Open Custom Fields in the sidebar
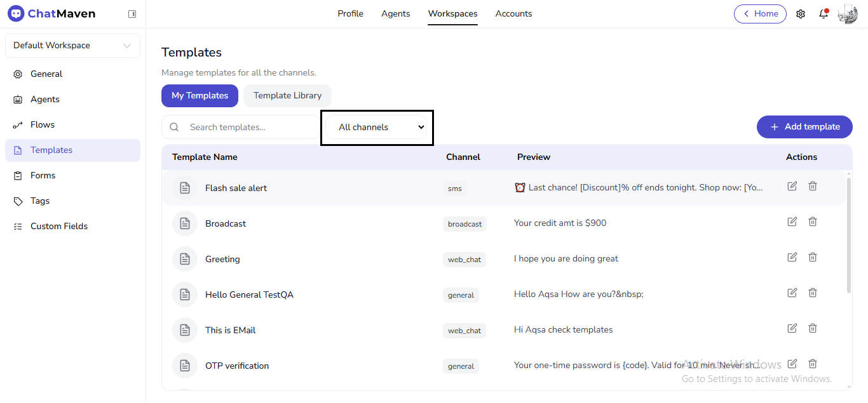Viewport: 868px width, 403px height. (x=59, y=226)
